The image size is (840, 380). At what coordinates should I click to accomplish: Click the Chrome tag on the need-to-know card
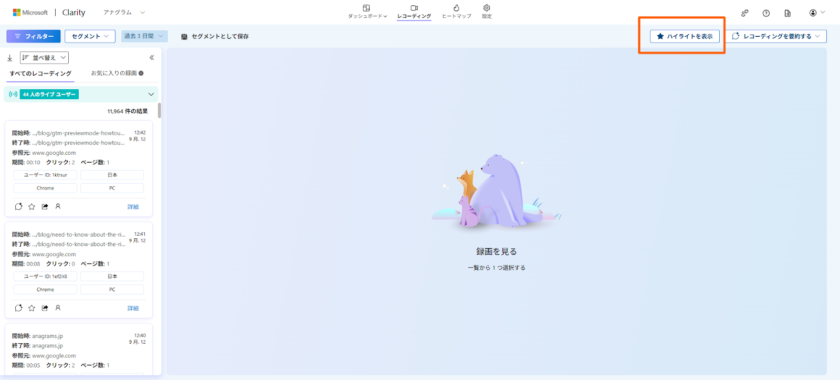(46, 289)
